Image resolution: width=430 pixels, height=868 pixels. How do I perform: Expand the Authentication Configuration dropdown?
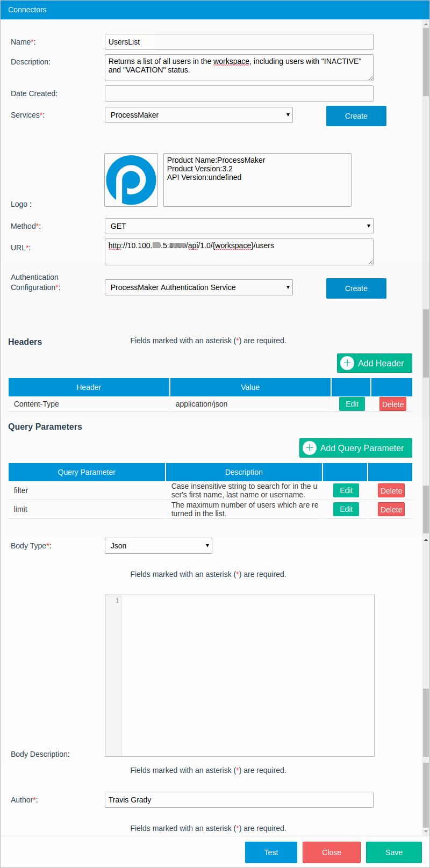coord(198,287)
